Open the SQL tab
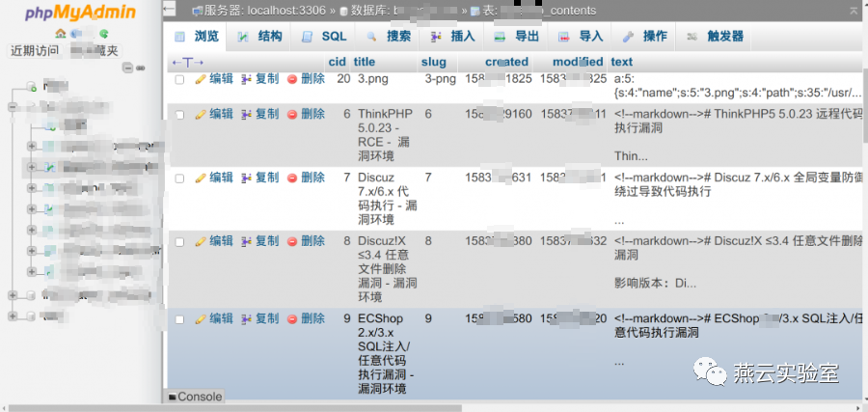The image size is (868, 412). (x=324, y=37)
